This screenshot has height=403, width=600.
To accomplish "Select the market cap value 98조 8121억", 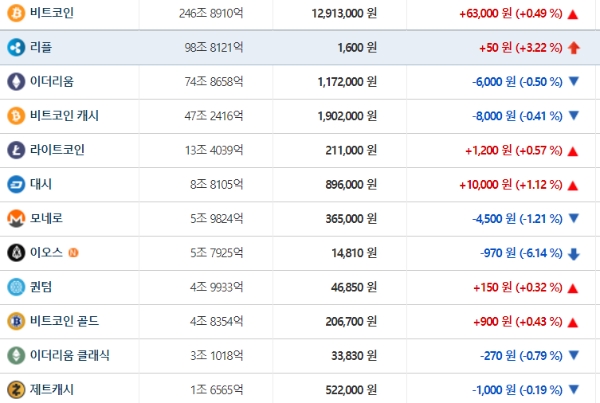I will pyautogui.click(x=214, y=47).
